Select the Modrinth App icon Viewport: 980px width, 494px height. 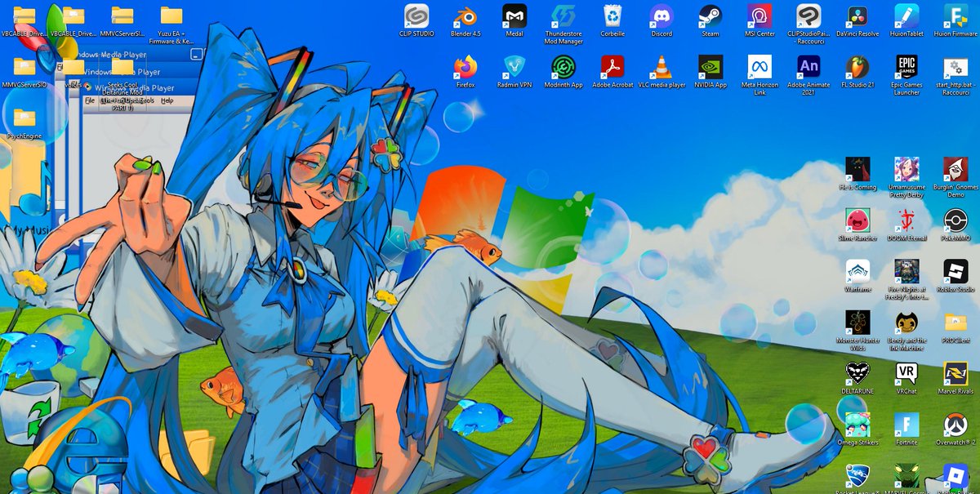(x=563, y=66)
